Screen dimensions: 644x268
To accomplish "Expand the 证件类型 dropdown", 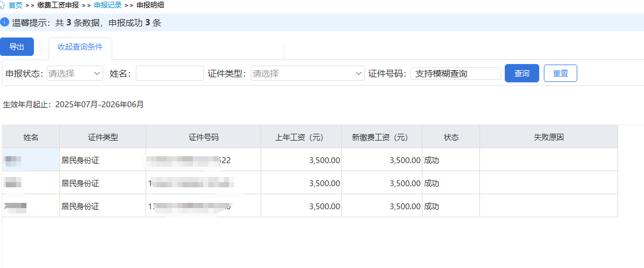I will tap(307, 73).
